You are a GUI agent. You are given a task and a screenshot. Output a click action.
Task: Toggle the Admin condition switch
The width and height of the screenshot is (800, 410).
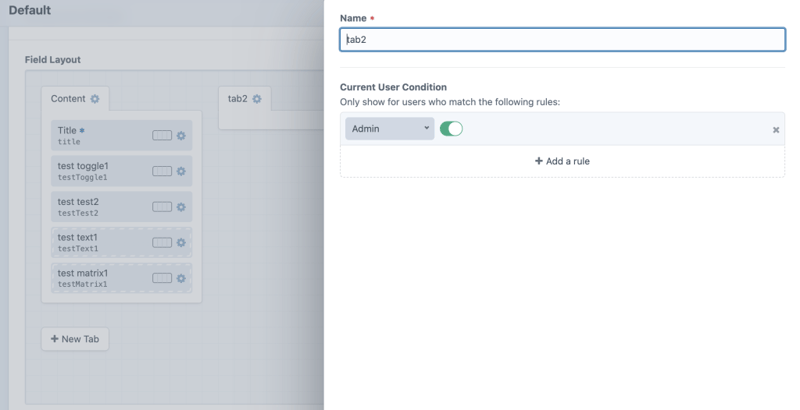(x=451, y=129)
